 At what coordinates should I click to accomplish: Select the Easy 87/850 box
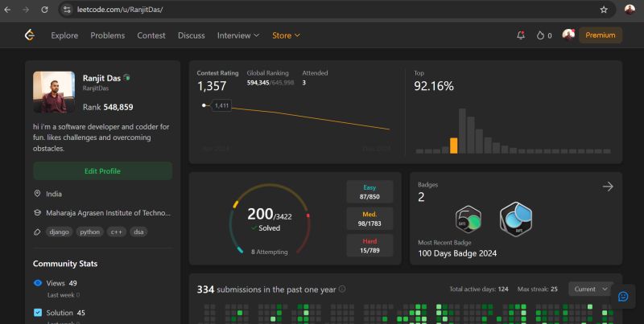(369, 192)
